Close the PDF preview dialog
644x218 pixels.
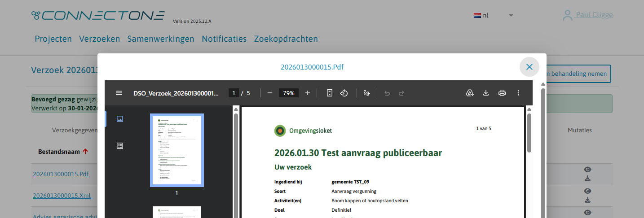click(529, 67)
